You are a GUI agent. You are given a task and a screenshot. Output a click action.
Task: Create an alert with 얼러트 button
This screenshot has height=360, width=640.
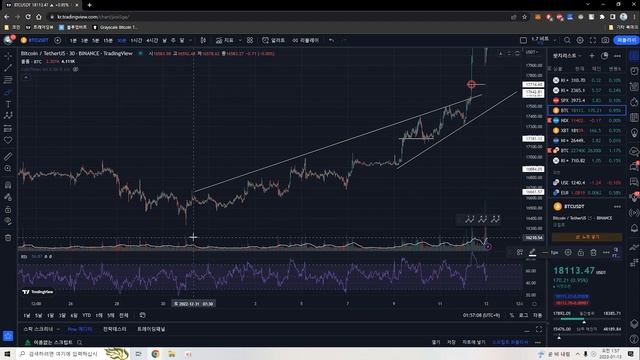pos(273,40)
